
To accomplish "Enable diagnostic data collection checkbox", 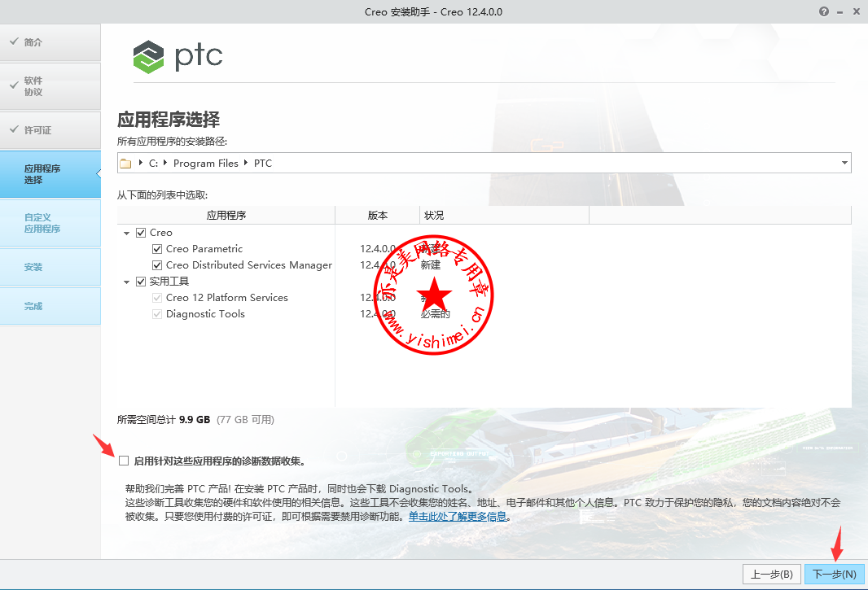I will pos(124,461).
